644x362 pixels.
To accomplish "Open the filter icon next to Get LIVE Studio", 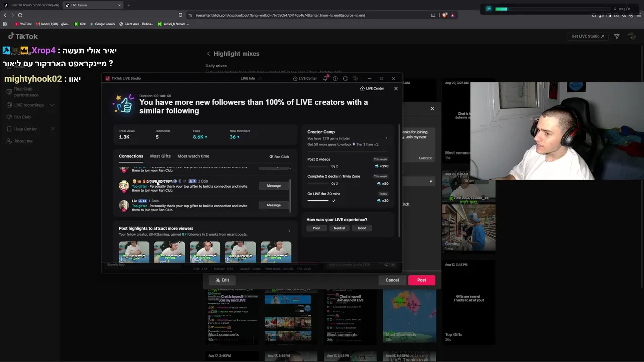I will point(617,36).
